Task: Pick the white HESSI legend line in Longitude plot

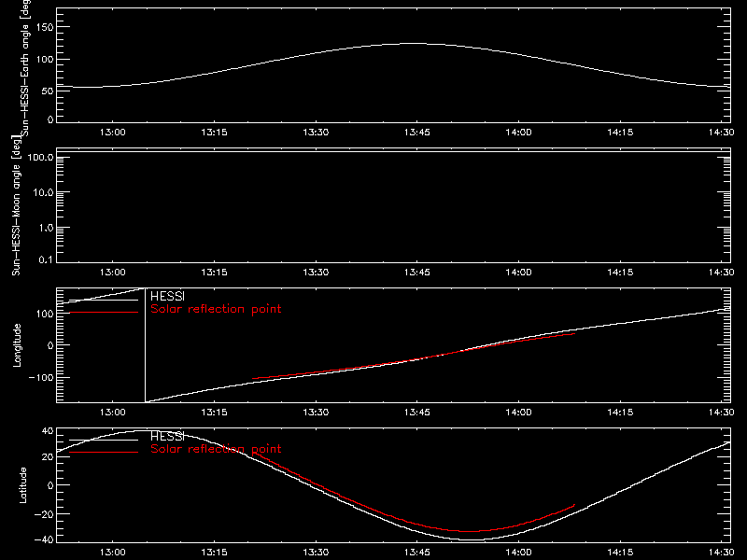Action: coord(104,300)
